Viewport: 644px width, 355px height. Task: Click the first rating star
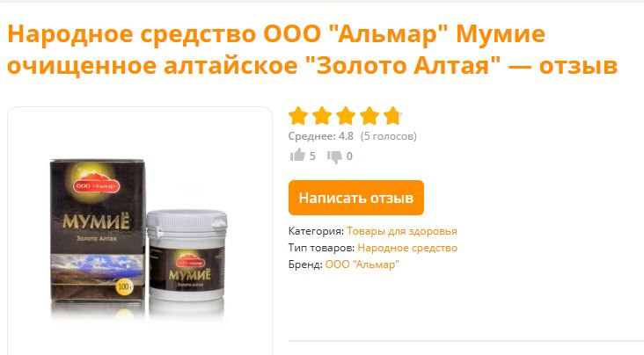[x=298, y=116]
